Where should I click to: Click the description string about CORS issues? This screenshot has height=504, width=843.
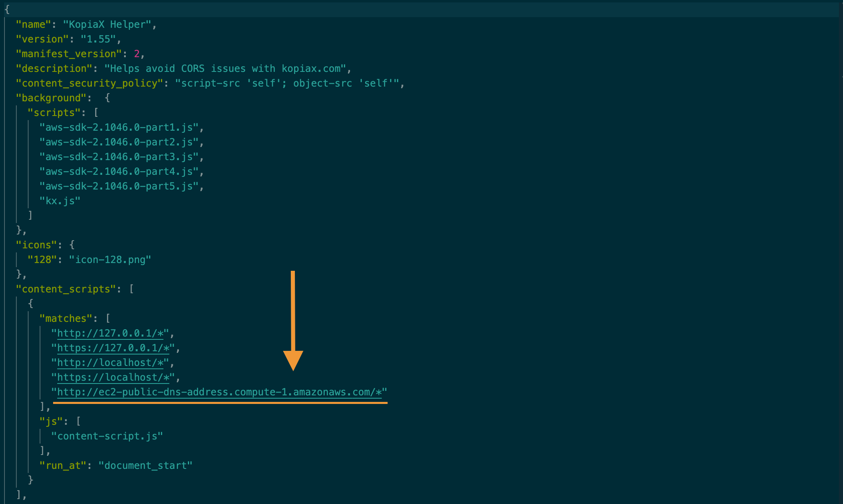pos(225,69)
